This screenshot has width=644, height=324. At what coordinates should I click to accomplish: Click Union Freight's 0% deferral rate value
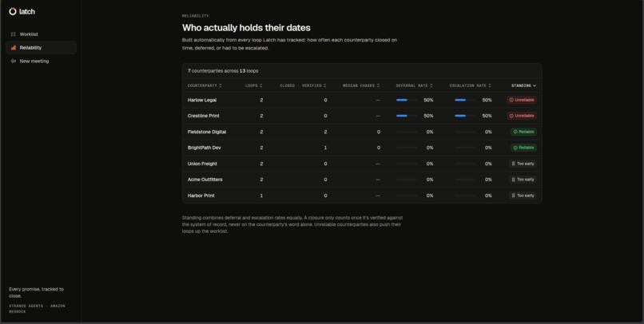tap(430, 164)
